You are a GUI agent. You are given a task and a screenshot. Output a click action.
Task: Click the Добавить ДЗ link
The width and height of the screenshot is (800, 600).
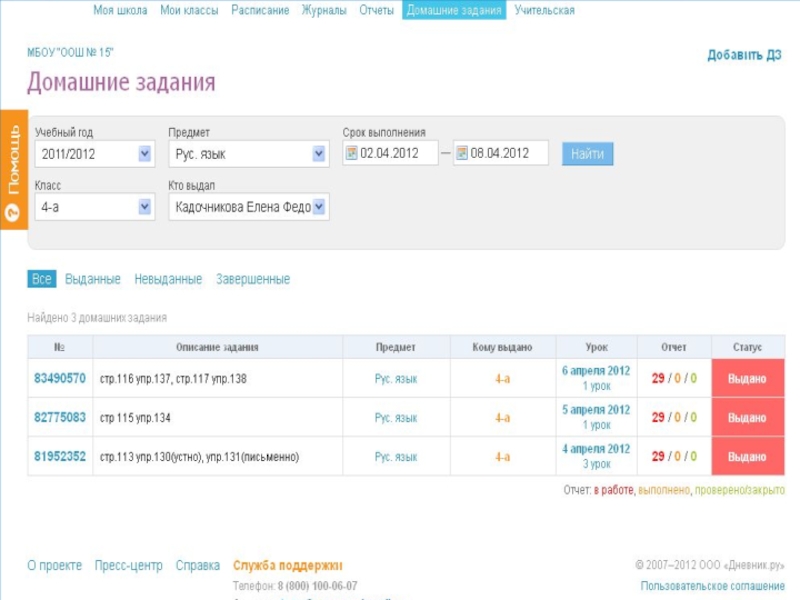pyautogui.click(x=744, y=55)
